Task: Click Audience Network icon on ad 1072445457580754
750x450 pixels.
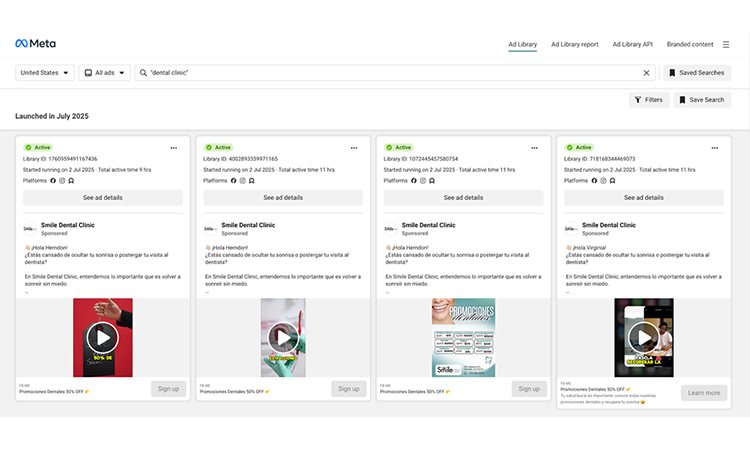Action: coord(432,181)
